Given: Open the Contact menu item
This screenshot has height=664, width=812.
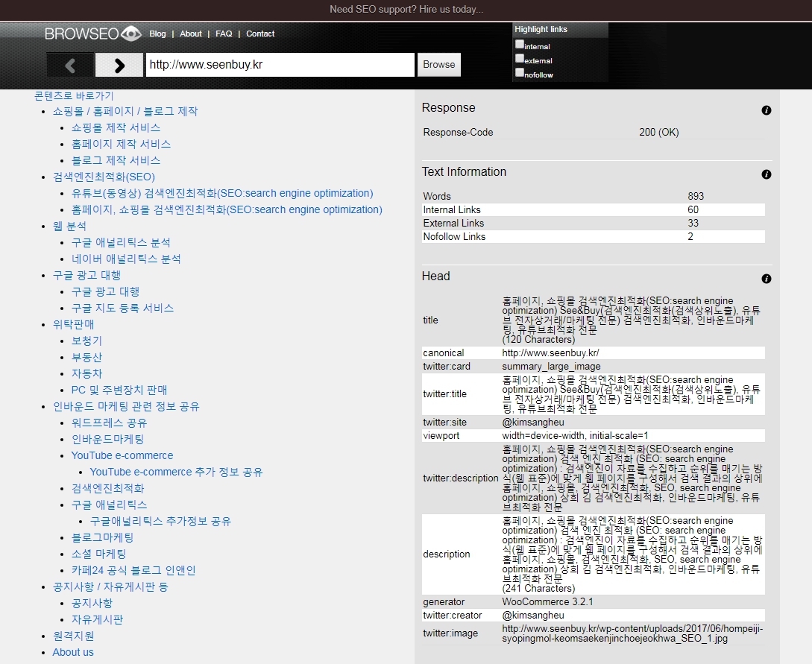Looking at the screenshot, I should pos(259,34).
